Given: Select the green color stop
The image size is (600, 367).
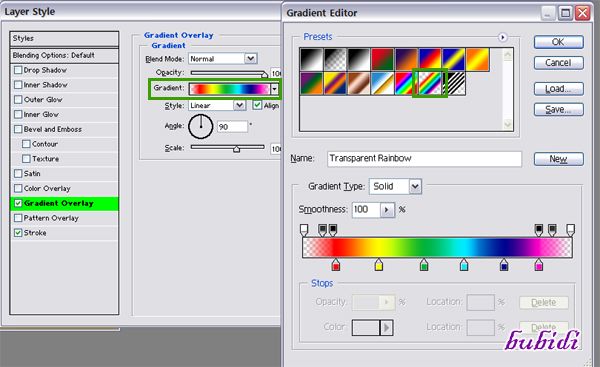Looking at the screenshot, I should pyautogui.click(x=424, y=265).
